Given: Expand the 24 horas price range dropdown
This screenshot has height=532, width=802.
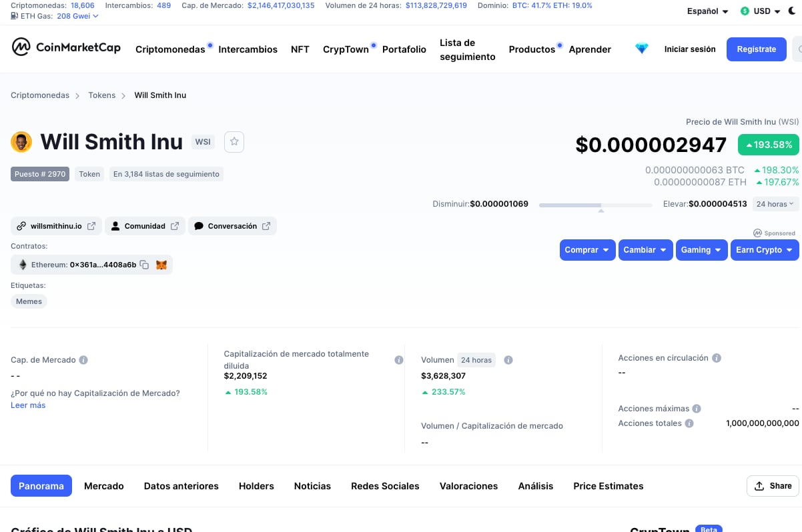Looking at the screenshot, I should coord(775,204).
